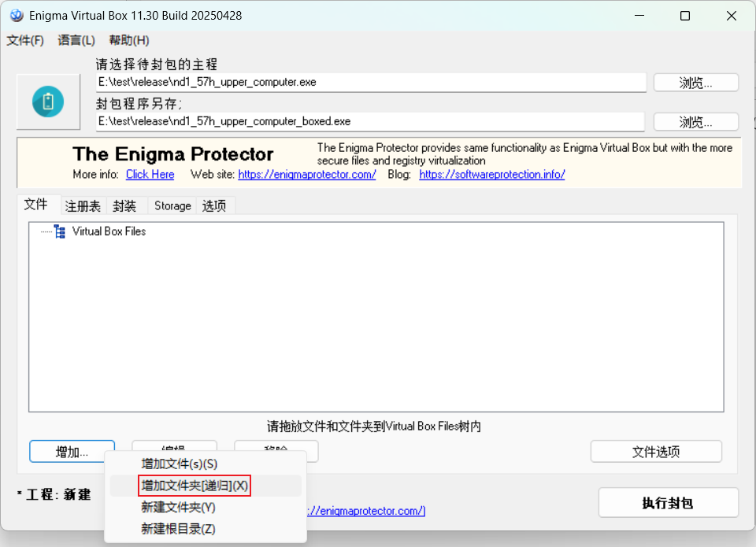Click the 封包程序另存 label
The height and width of the screenshot is (547, 756).
pos(139,104)
